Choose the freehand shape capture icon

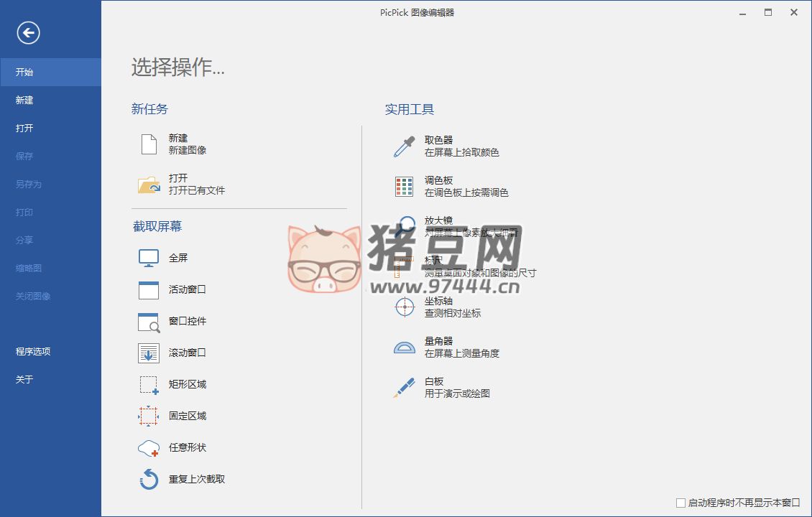point(149,448)
